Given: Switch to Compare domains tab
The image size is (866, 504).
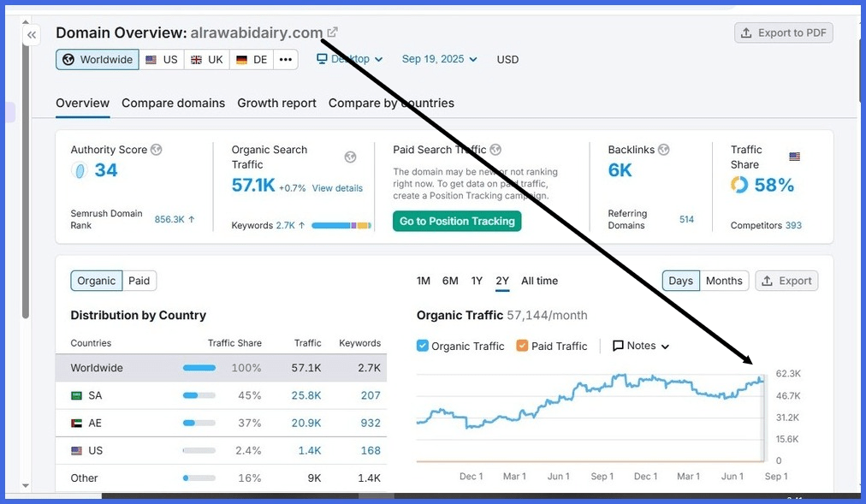Looking at the screenshot, I should click(x=174, y=104).
